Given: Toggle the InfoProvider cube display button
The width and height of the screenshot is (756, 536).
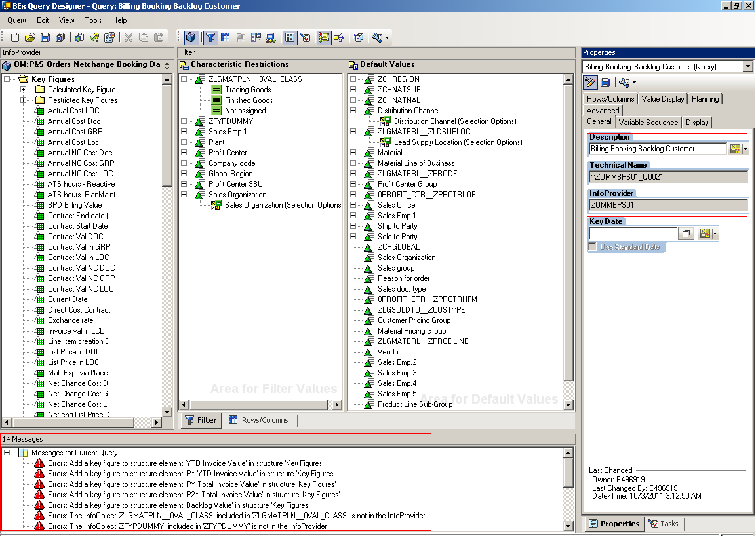Looking at the screenshot, I should coord(191,37).
